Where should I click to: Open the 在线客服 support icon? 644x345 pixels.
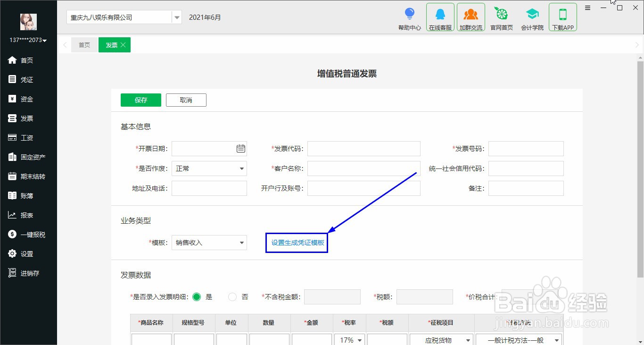click(x=440, y=17)
